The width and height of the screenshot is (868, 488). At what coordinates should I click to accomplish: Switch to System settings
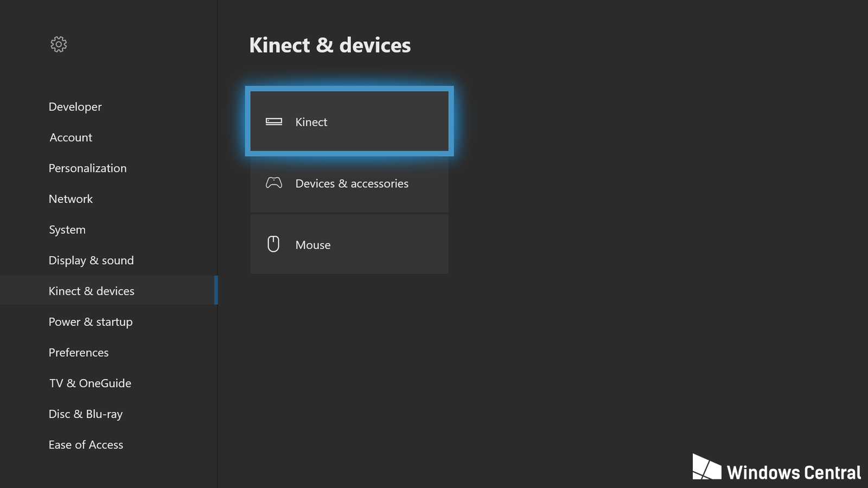click(x=67, y=230)
